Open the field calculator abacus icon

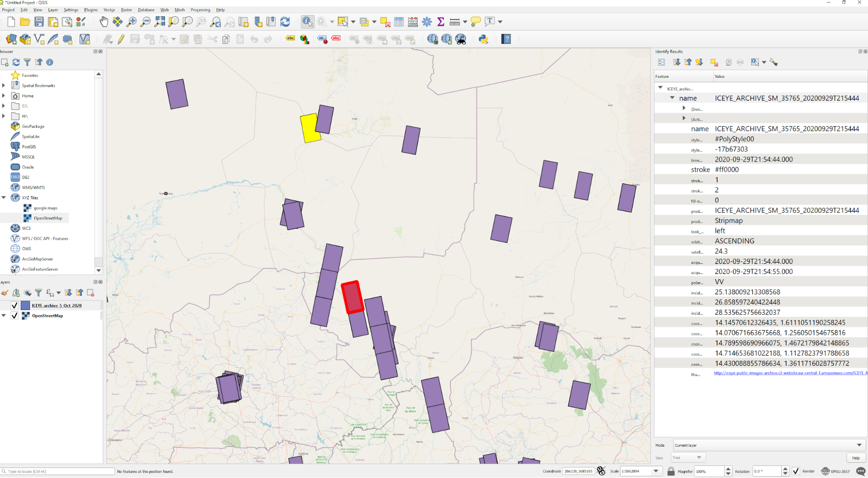pyautogui.click(x=413, y=22)
